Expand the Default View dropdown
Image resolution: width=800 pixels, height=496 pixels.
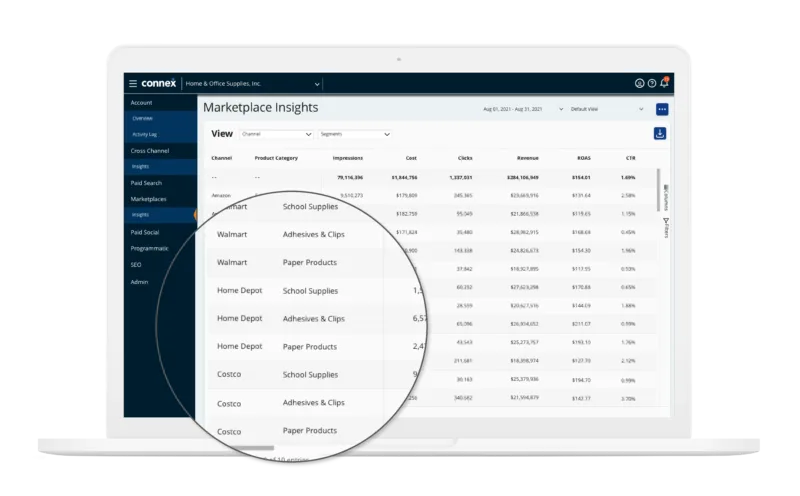point(607,109)
